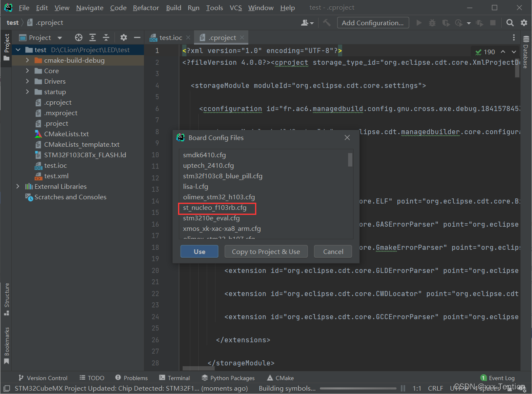
Task: Click Expand All icon in Project panel
Action: coord(93,37)
